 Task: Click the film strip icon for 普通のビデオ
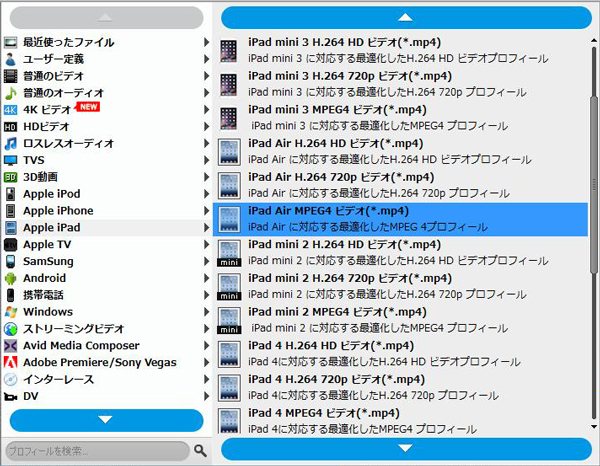click(10, 76)
